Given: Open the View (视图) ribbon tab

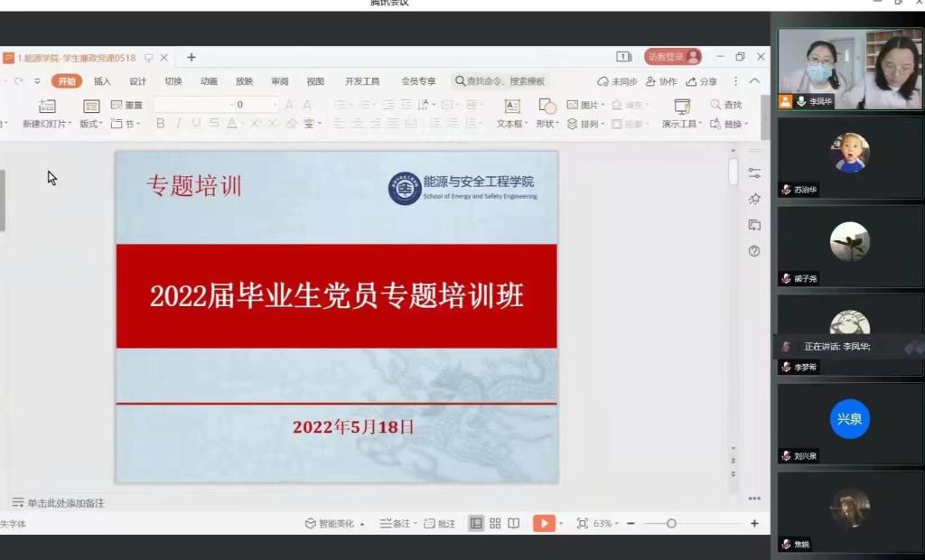Looking at the screenshot, I should coord(315,81).
